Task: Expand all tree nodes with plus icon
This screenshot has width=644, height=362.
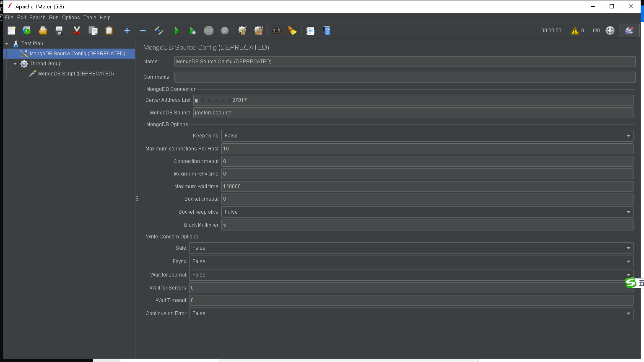Action: (x=127, y=31)
